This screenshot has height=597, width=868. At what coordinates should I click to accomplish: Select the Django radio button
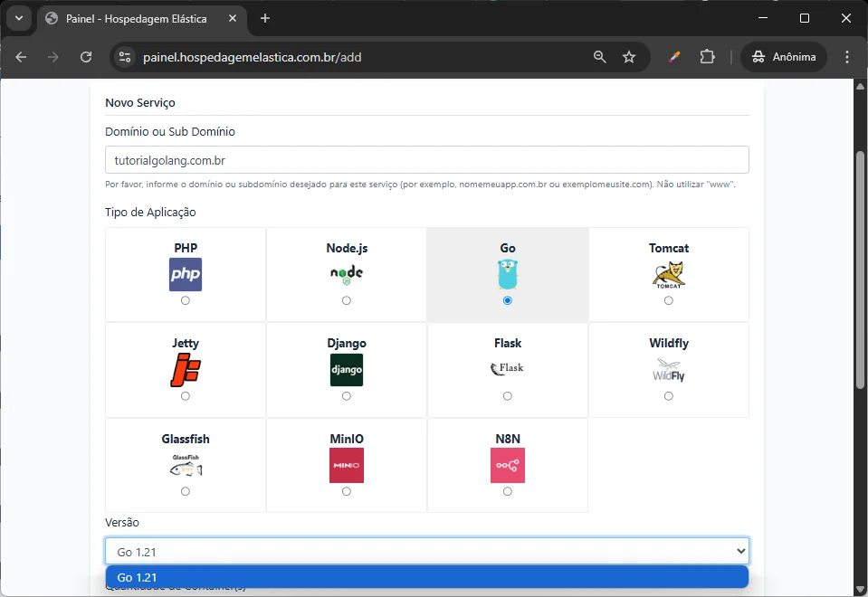click(x=347, y=396)
